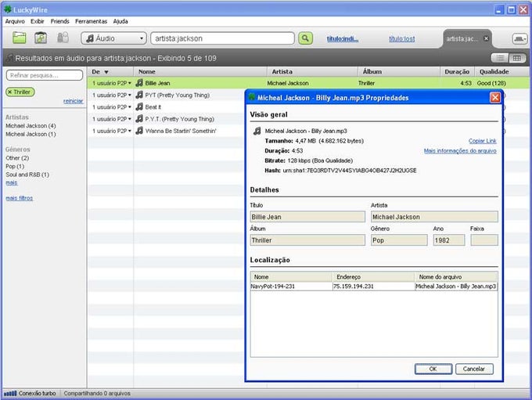Image resolution: width=532 pixels, height=400 pixels.
Task: Sort by the Duração column header
Action: pyautogui.click(x=457, y=72)
